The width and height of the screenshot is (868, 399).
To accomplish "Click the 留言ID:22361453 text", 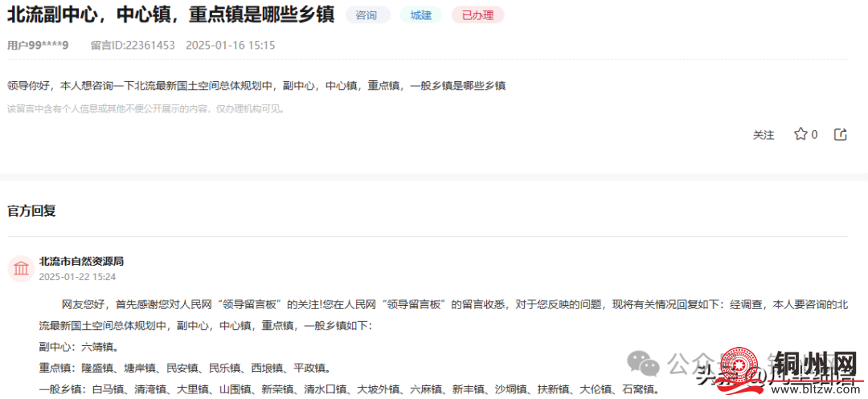I will (x=133, y=45).
